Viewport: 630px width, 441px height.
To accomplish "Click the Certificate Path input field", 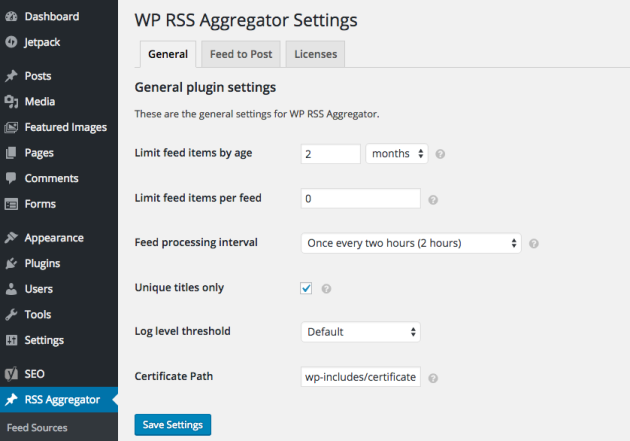I will (361, 377).
